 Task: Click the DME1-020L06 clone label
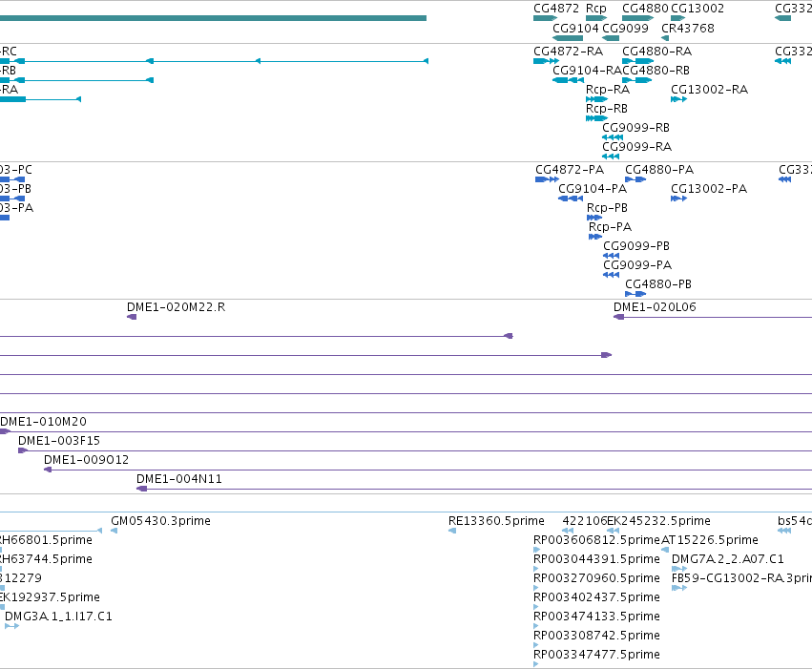[x=655, y=306]
